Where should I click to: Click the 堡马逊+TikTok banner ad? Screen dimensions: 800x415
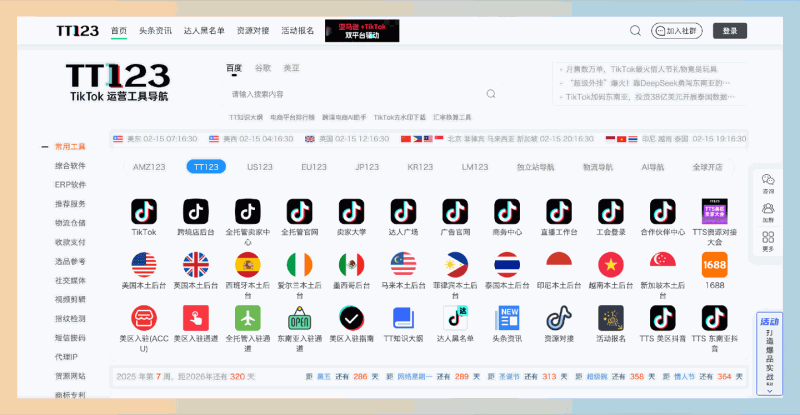(x=362, y=31)
